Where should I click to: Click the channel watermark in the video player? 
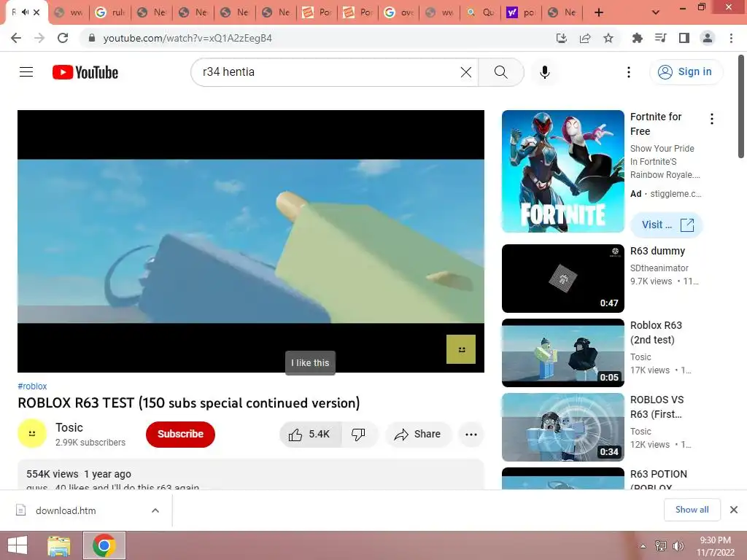tap(461, 349)
